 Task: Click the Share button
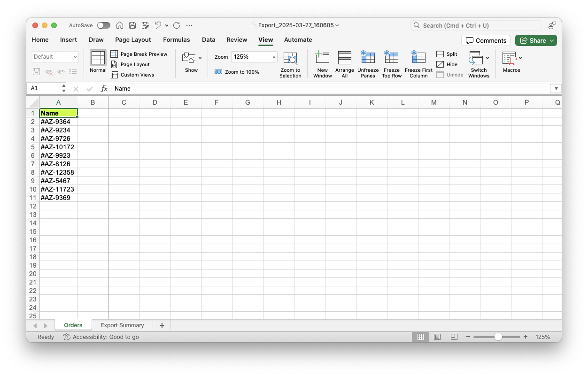coord(536,40)
